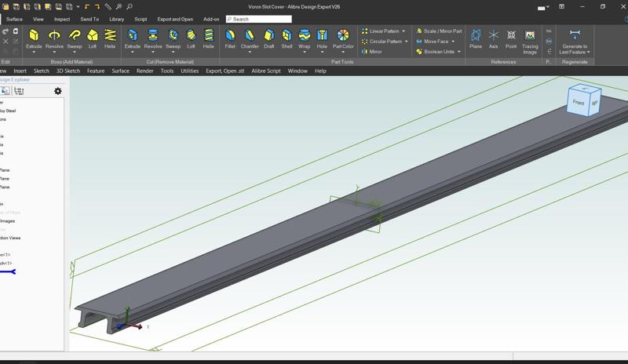Screen dimensions: 628x364
Task: Switch to the Inspect ribbon tab
Action: tap(62, 20)
